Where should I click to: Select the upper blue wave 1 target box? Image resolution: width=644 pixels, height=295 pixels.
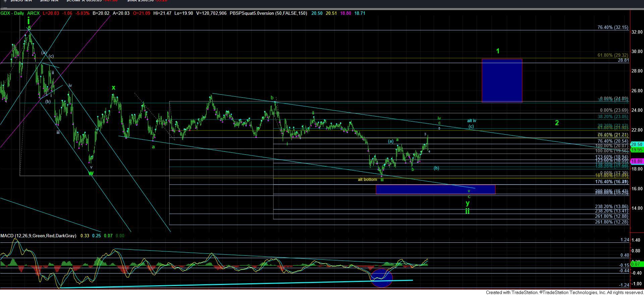[502, 81]
